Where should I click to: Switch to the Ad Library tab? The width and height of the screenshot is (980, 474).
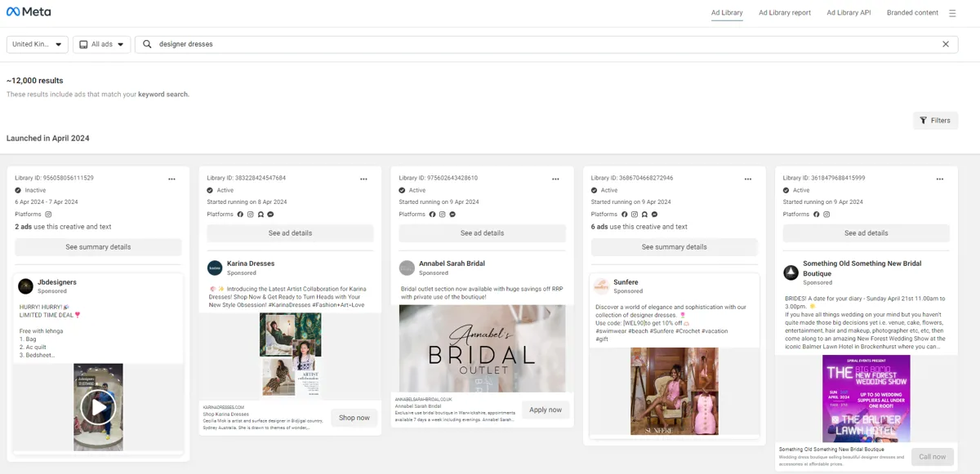(x=727, y=13)
